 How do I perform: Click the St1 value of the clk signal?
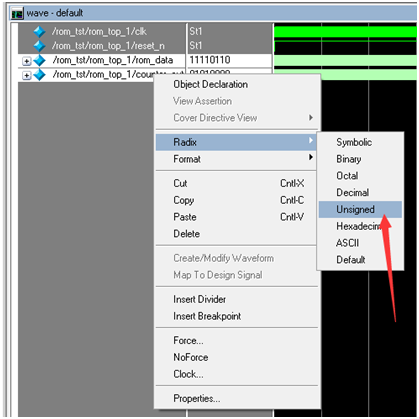(x=196, y=32)
